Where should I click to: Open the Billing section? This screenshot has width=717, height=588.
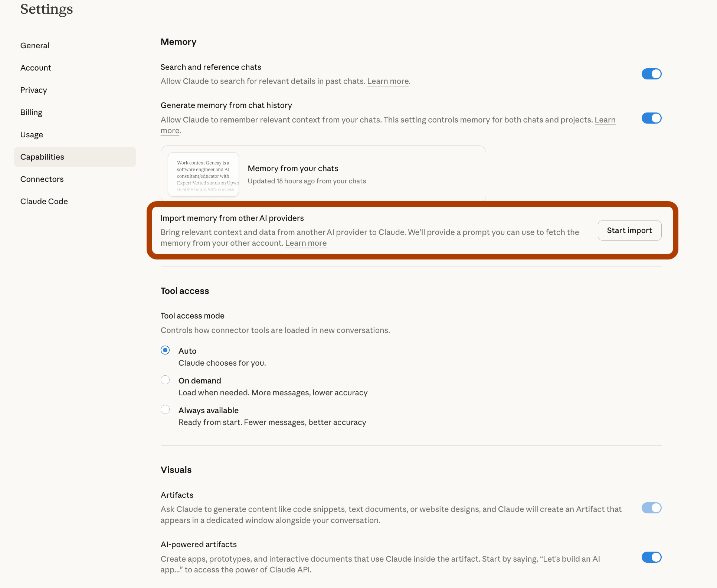32,112
